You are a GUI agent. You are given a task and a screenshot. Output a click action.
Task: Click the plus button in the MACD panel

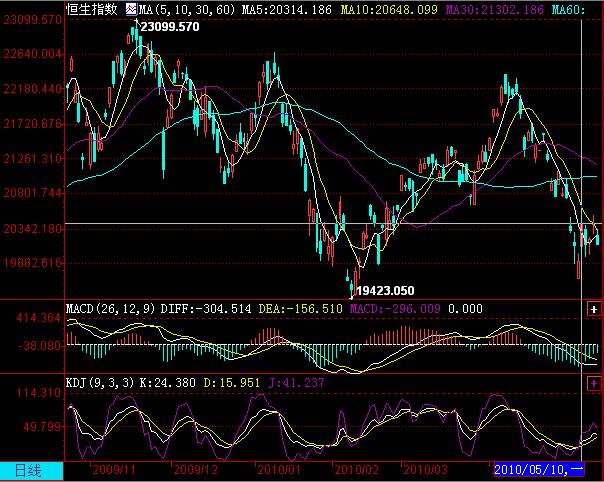594,309
